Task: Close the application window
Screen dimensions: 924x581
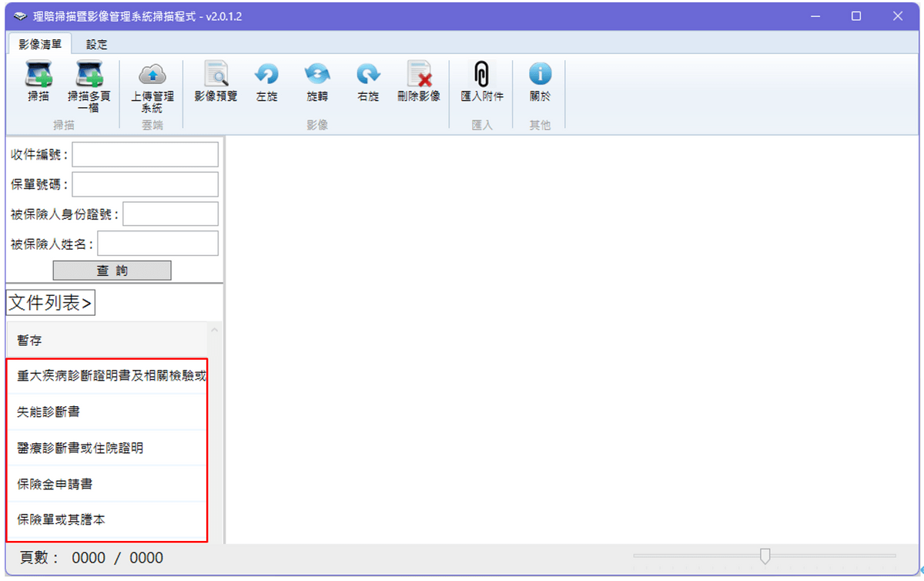Action: coord(896,16)
